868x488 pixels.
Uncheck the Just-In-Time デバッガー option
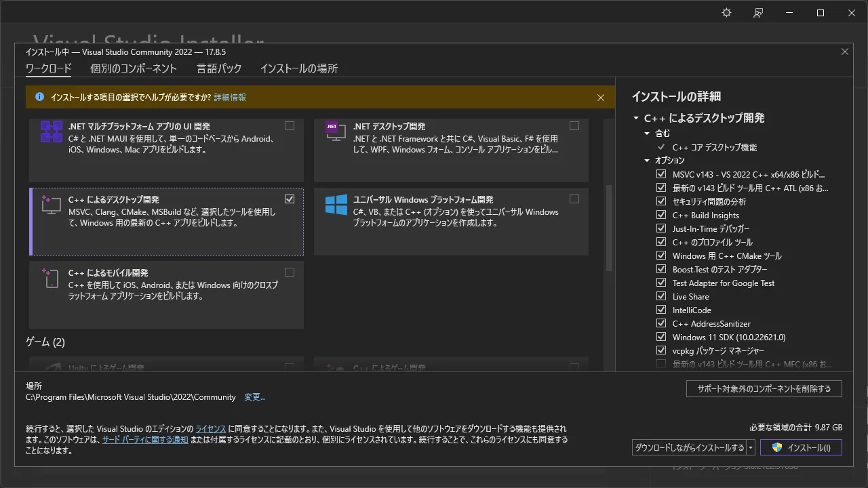point(661,228)
